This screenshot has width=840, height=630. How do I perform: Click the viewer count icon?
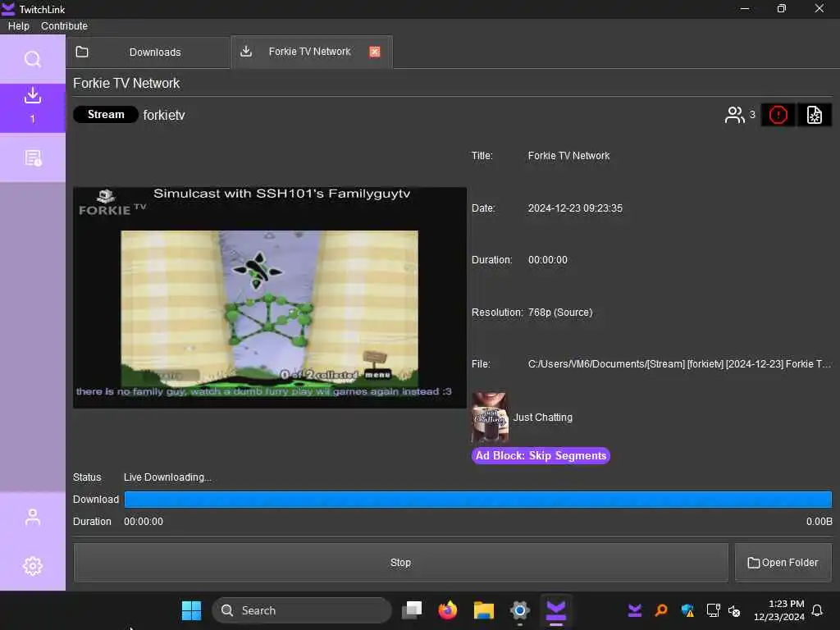tap(735, 115)
